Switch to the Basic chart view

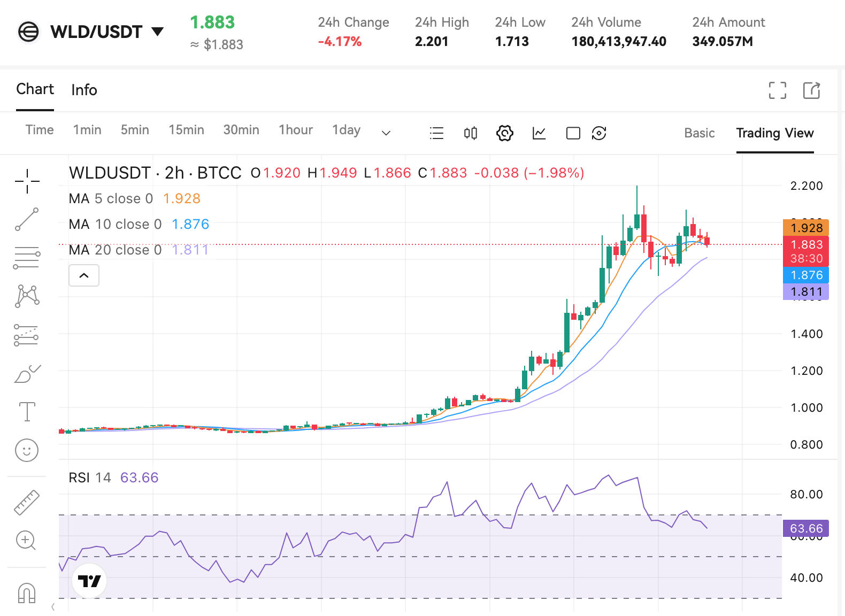[699, 133]
